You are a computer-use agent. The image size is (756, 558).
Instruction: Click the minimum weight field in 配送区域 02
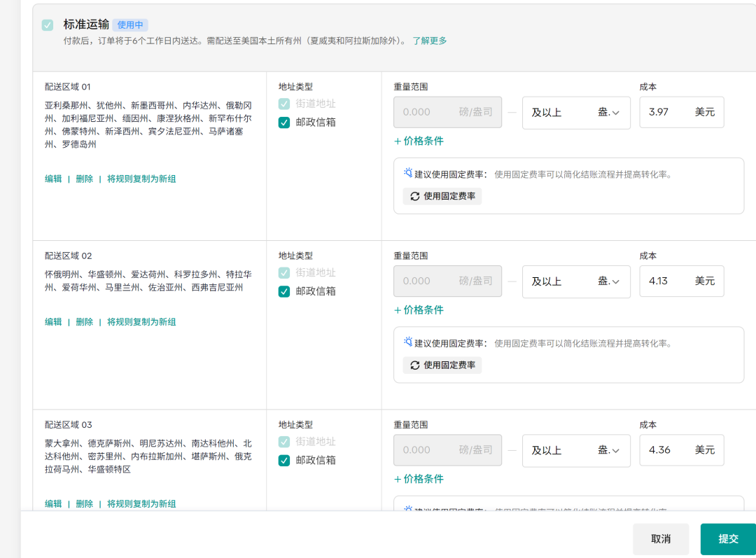coord(447,281)
